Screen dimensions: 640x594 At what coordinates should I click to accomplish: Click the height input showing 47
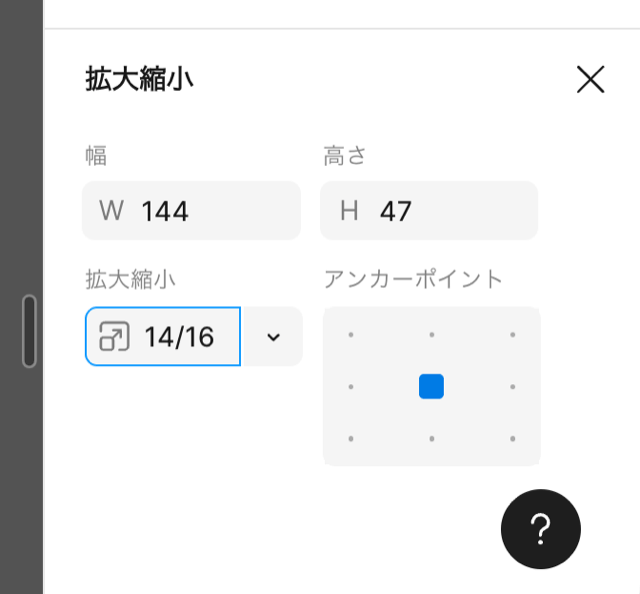coord(450,211)
